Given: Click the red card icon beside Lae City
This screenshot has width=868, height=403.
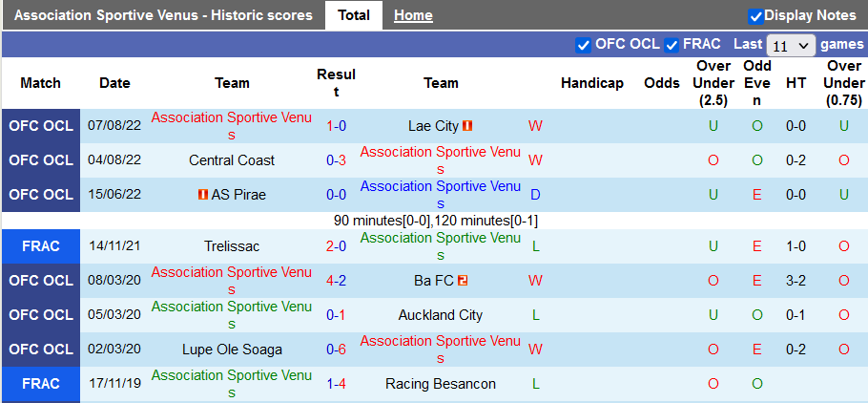Looking at the screenshot, I should 468,126.
